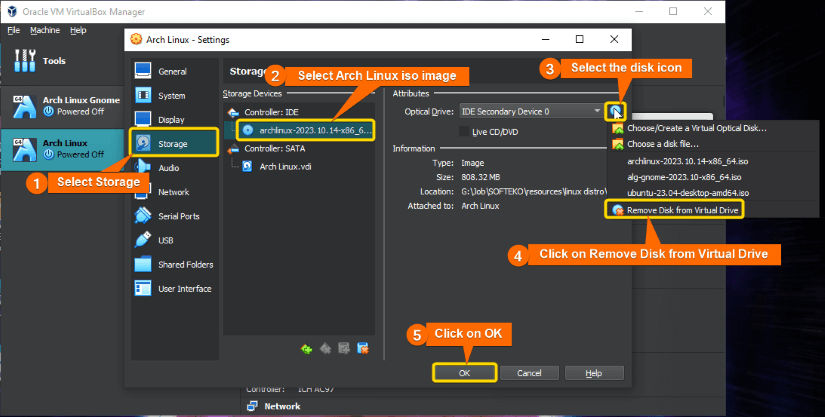Click the Network section icon in Manager details
Image resolution: width=825 pixels, height=417 pixels.
tap(253, 406)
